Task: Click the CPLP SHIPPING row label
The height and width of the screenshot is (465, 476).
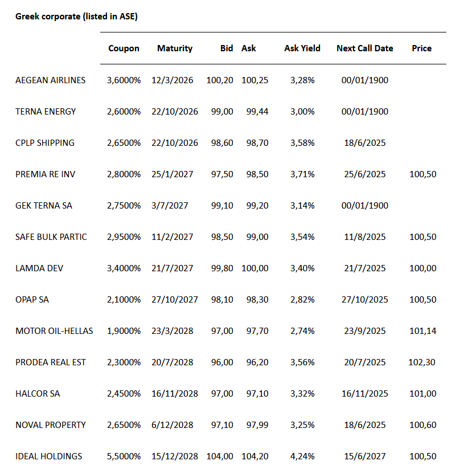Action: click(45, 143)
